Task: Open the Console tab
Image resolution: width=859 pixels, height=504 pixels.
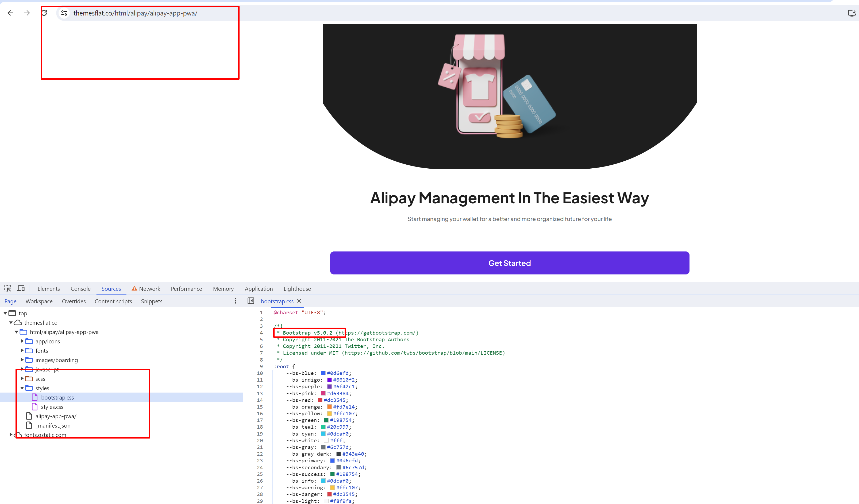Action: click(x=80, y=289)
